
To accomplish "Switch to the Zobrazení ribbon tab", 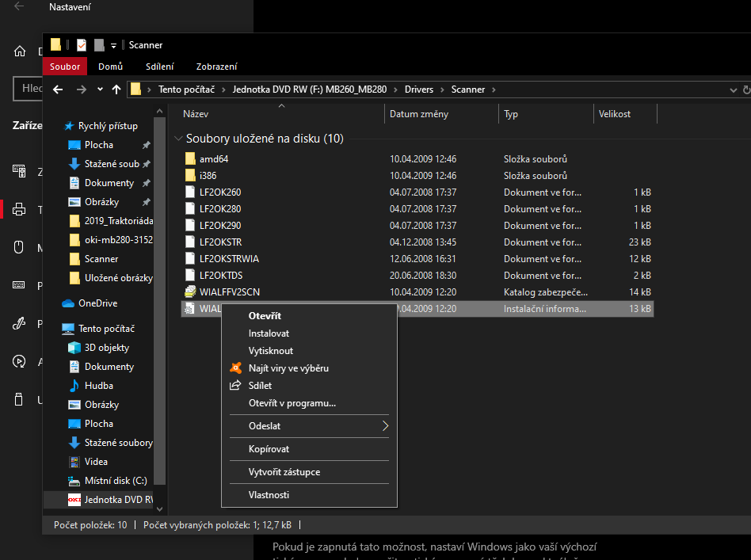I will click(x=215, y=67).
